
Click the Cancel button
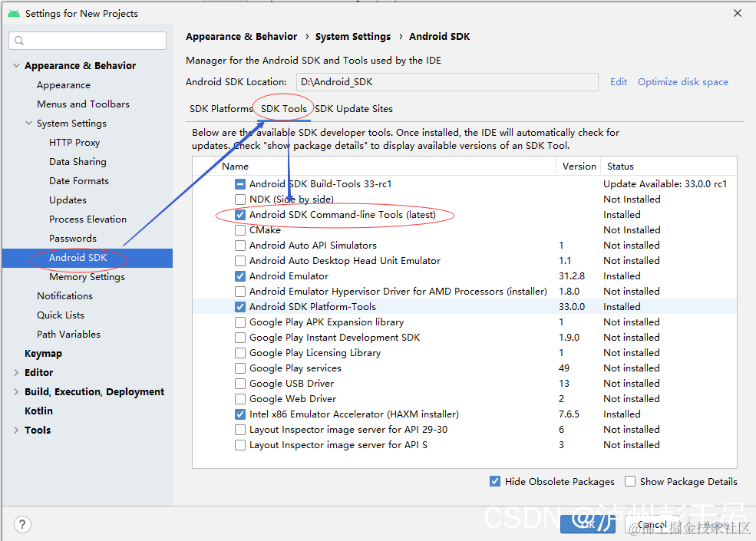(x=652, y=525)
